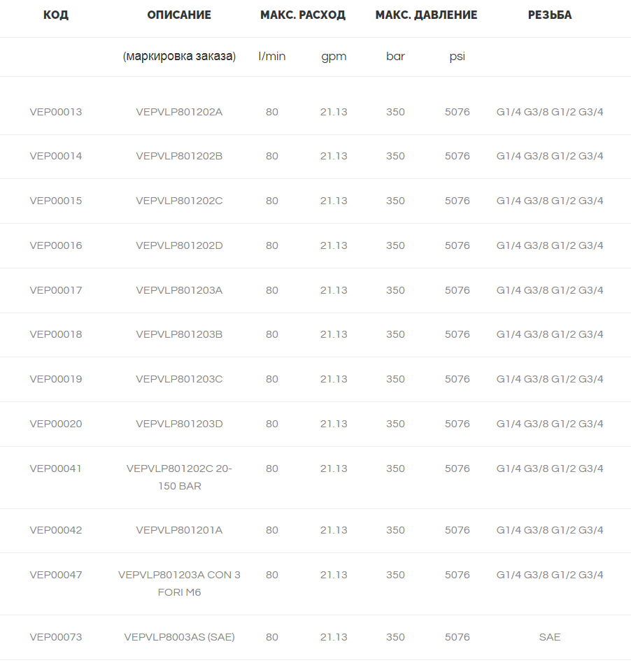Image resolution: width=631 pixels, height=672 pixels.
Task: Select the РЕЗЬБА column header
Action: pos(550,15)
